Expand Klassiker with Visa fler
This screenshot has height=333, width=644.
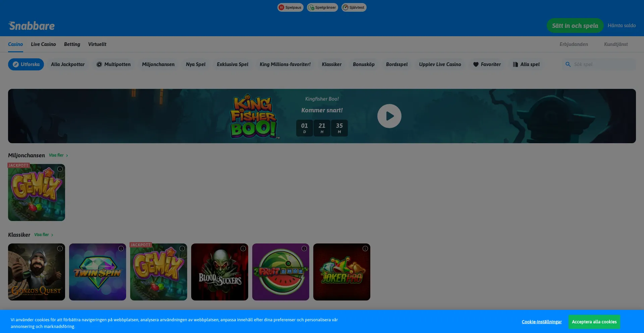[x=44, y=235]
